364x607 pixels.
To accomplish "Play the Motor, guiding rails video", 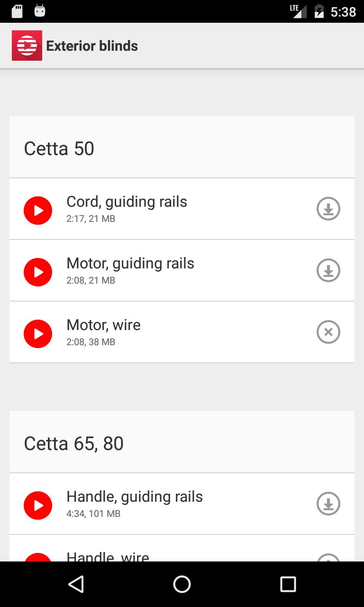I will pyautogui.click(x=38, y=272).
